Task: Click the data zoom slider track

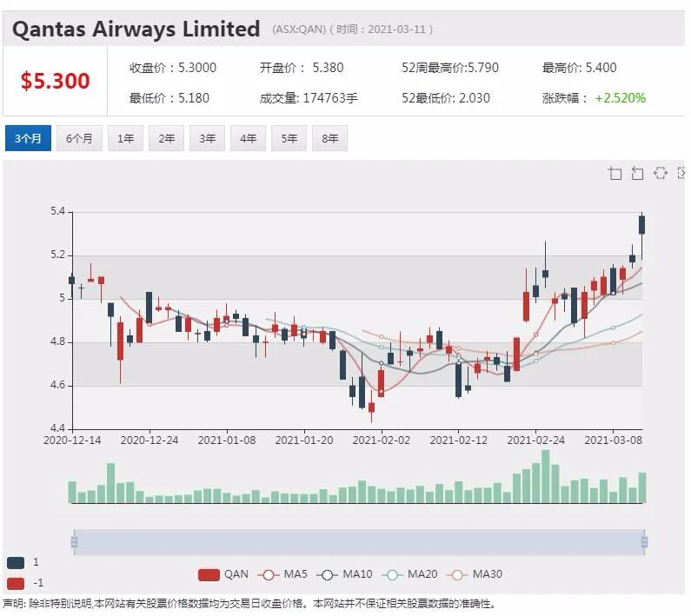Action: coord(359,542)
